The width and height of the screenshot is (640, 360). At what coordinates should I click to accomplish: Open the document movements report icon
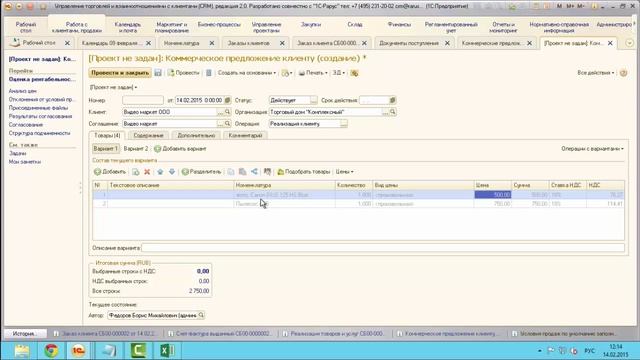pos(209,73)
